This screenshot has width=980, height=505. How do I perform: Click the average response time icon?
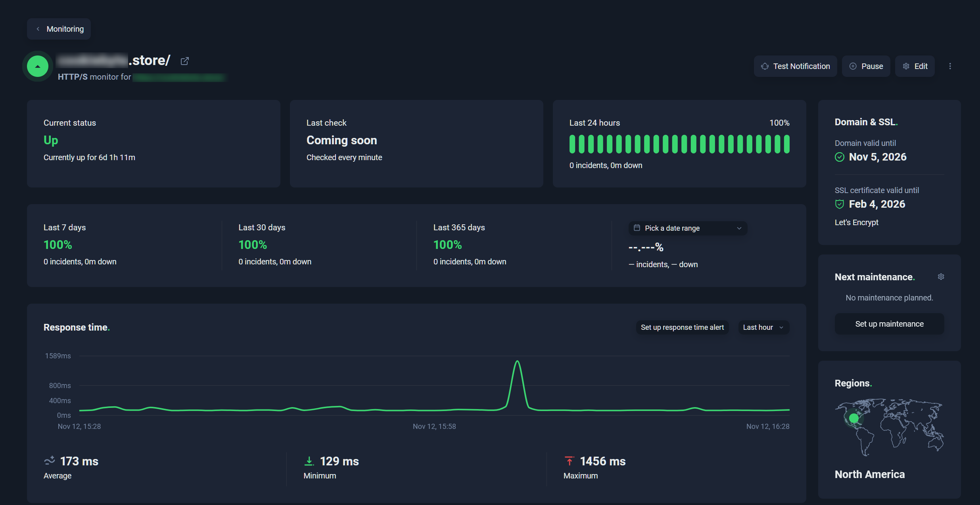[50, 461]
